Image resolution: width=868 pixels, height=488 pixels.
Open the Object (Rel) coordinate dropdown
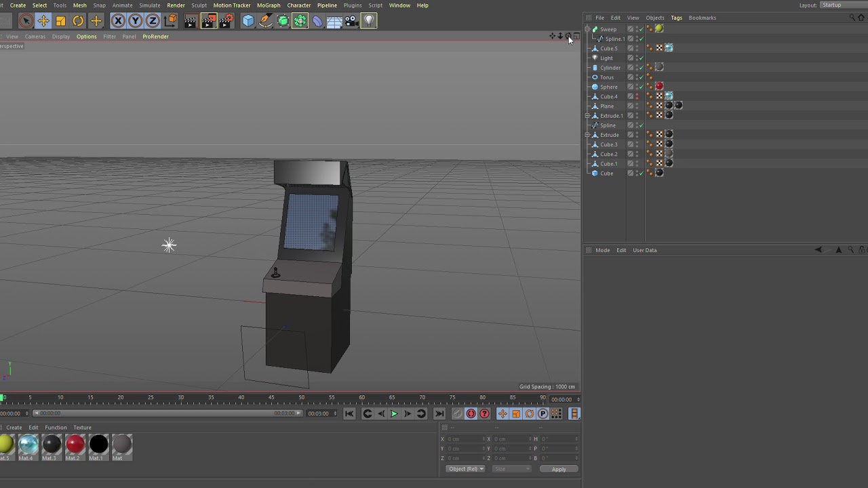(465, 469)
